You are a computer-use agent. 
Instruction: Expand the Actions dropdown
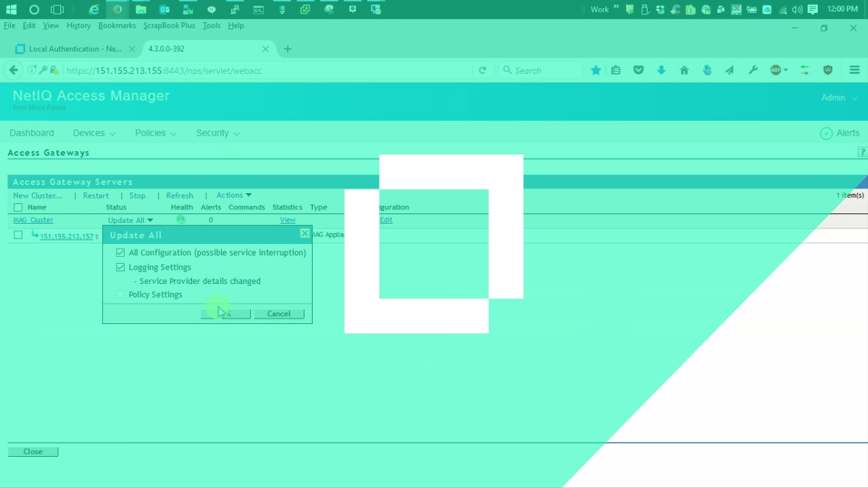(234, 195)
